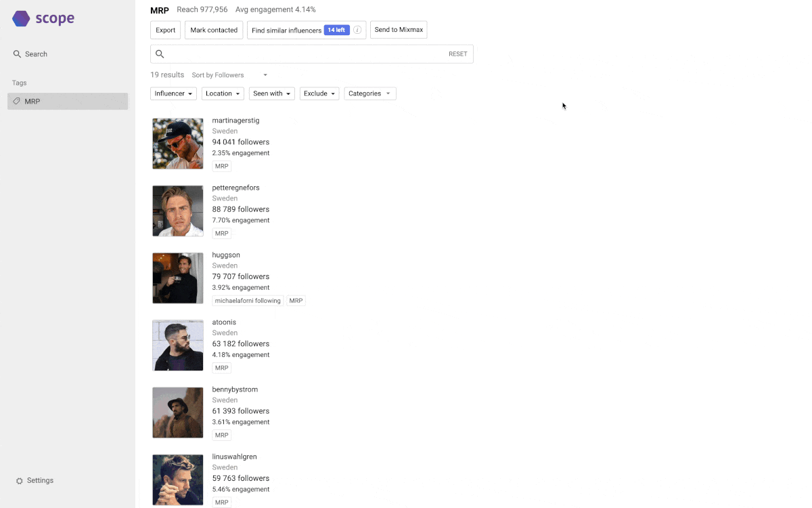Click the magnifier icon in the search field

(x=160, y=54)
